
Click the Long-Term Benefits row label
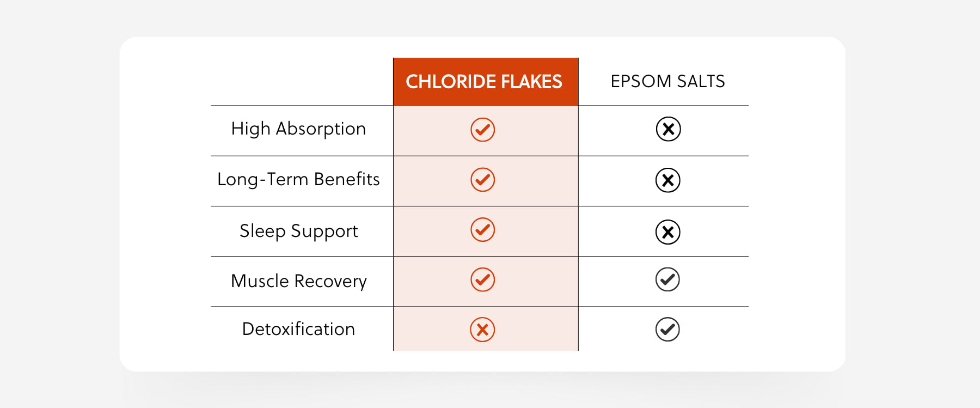tap(298, 180)
